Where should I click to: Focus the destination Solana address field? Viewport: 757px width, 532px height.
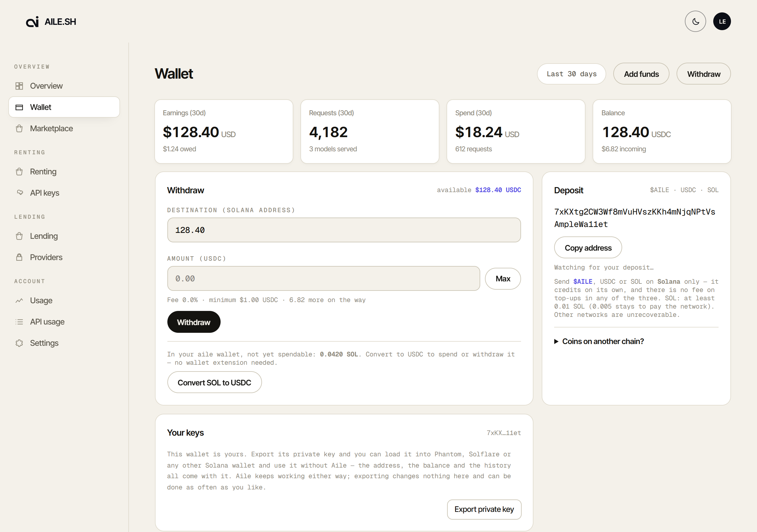click(x=344, y=230)
